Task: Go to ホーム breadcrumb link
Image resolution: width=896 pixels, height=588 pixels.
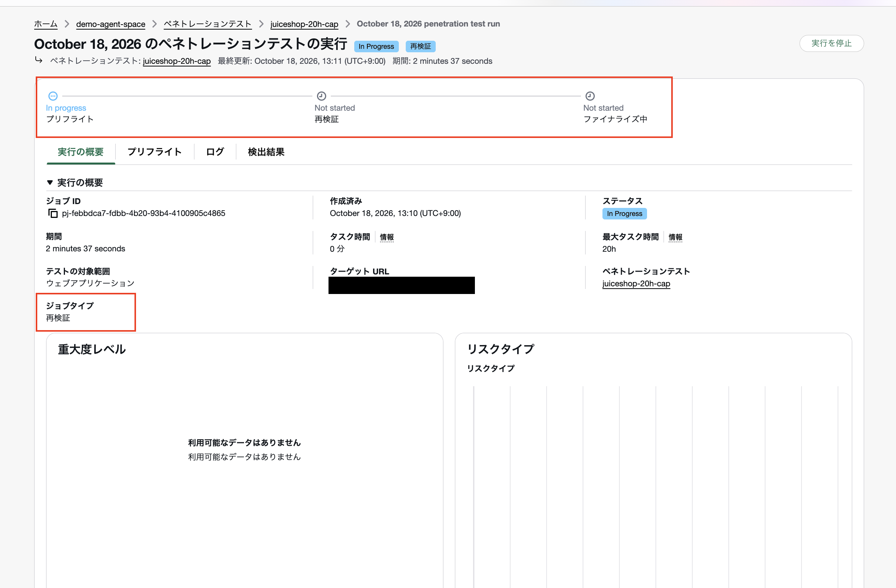Action: click(46, 24)
